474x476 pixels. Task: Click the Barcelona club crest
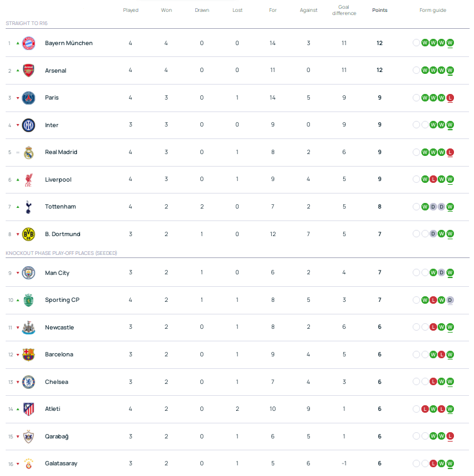pyautogui.click(x=29, y=354)
